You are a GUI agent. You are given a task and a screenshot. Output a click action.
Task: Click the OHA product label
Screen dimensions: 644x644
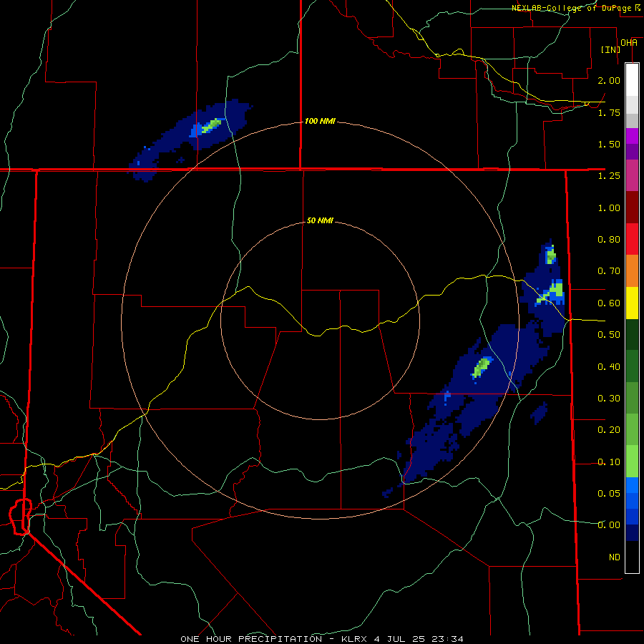tap(629, 43)
